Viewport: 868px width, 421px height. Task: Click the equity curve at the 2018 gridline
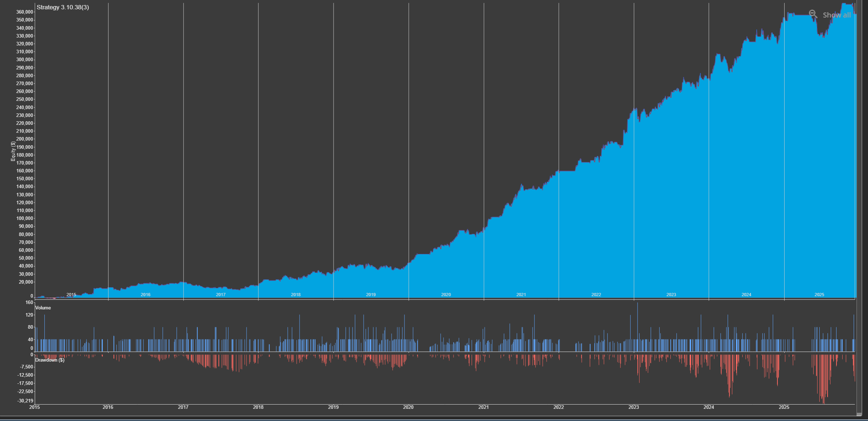coord(258,285)
